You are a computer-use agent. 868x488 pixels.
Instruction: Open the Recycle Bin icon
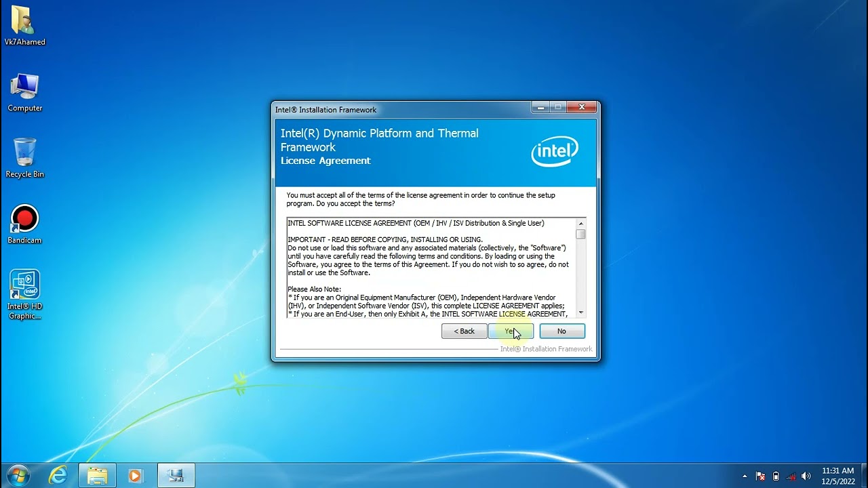(x=24, y=158)
